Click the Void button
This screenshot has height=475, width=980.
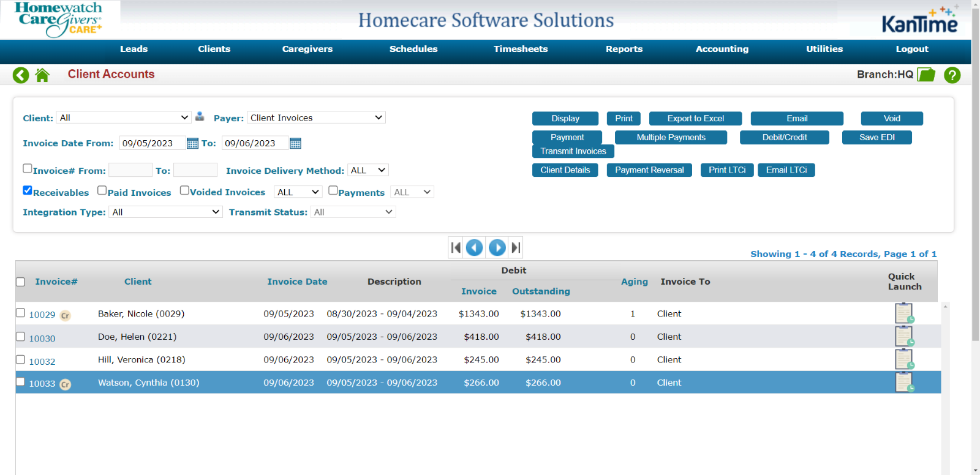[x=892, y=119]
